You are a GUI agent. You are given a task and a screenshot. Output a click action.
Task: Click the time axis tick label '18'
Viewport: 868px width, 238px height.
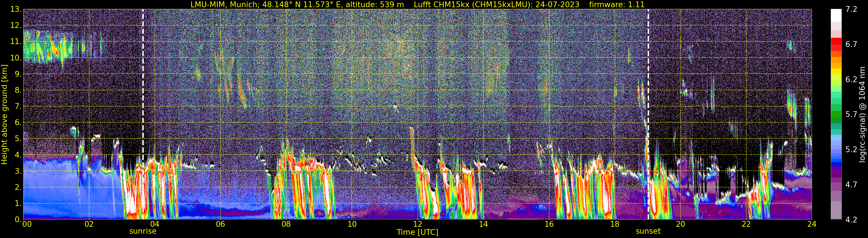614,224
